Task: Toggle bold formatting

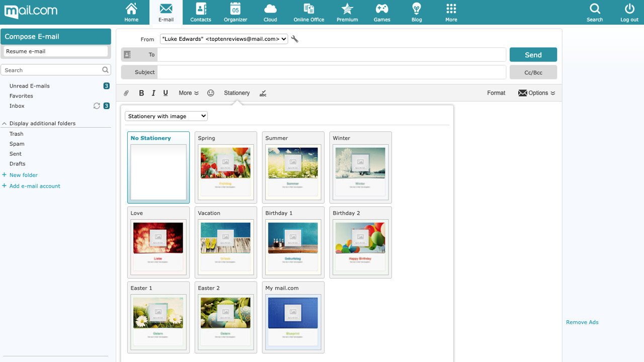Action: [x=141, y=93]
